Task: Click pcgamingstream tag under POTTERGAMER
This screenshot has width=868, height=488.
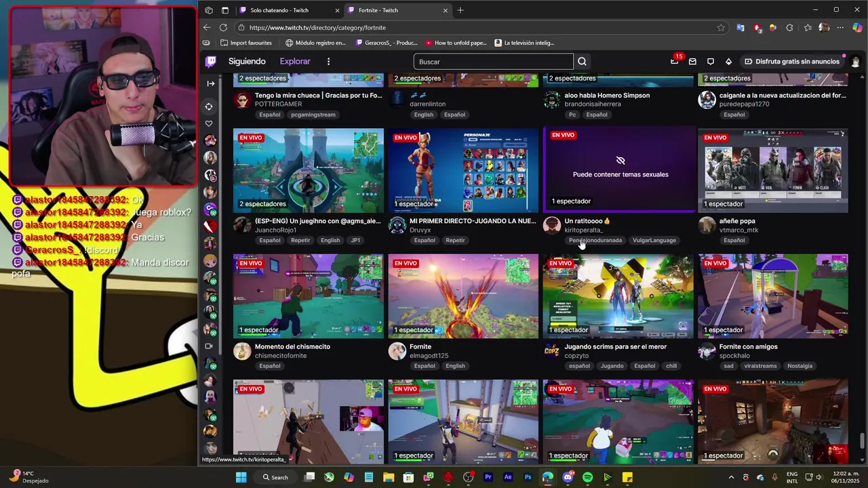Action: [x=313, y=115]
